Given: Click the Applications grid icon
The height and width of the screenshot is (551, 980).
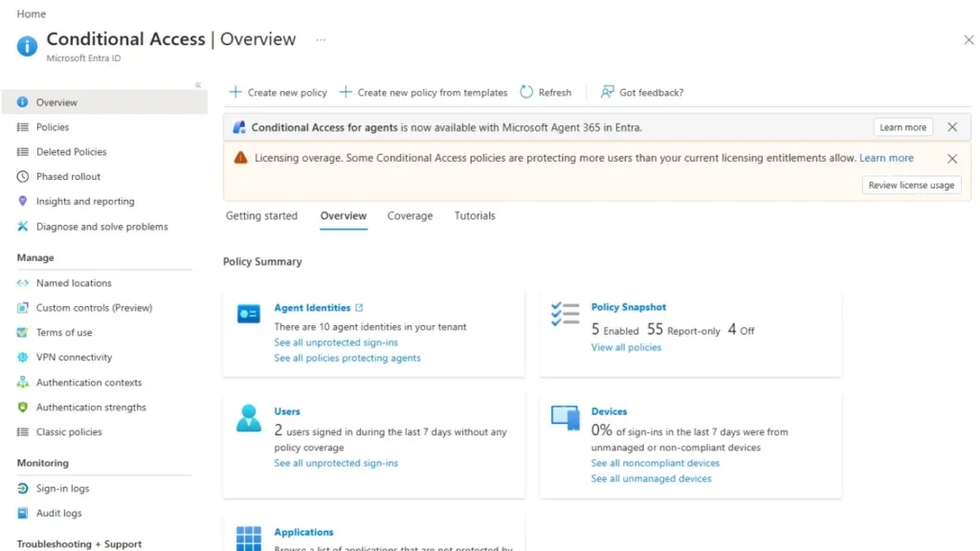Looking at the screenshot, I should tap(248, 539).
